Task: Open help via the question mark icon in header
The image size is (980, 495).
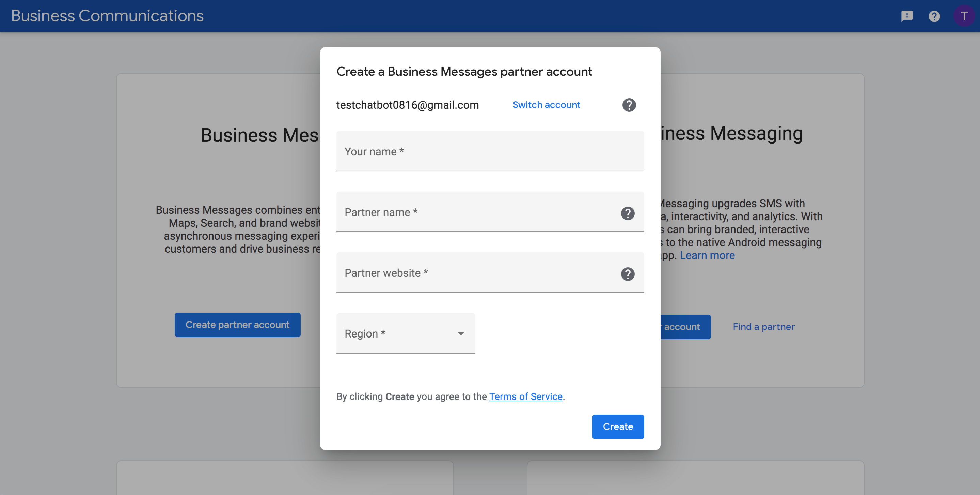Action: [x=934, y=16]
